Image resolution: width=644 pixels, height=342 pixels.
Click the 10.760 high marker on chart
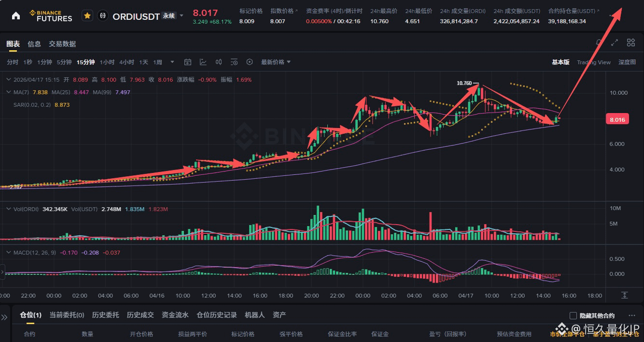point(464,83)
